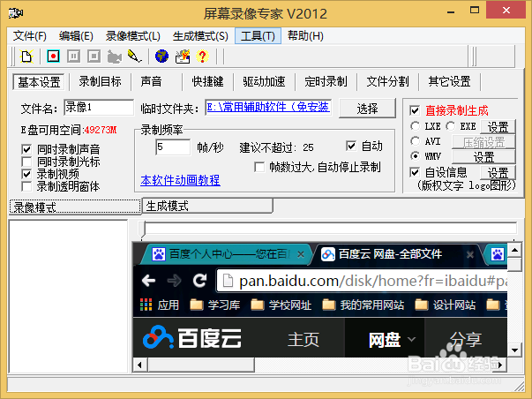Click 设置 button next to 自设信息
Image resolution: width=532 pixels, height=399 pixels.
pyautogui.click(x=498, y=172)
